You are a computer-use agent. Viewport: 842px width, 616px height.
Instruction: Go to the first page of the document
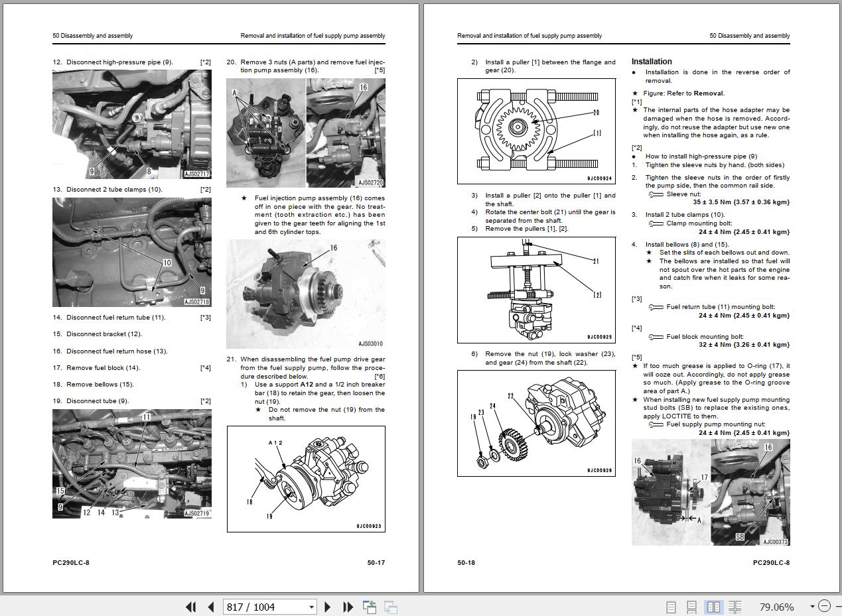point(191,607)
